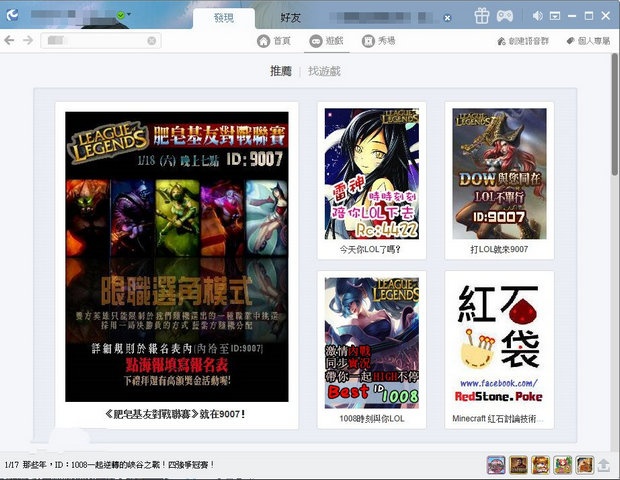Open the 雷神 Rc:4422 LOL poster
Screen dimensions: 620x480
[372, 174]
